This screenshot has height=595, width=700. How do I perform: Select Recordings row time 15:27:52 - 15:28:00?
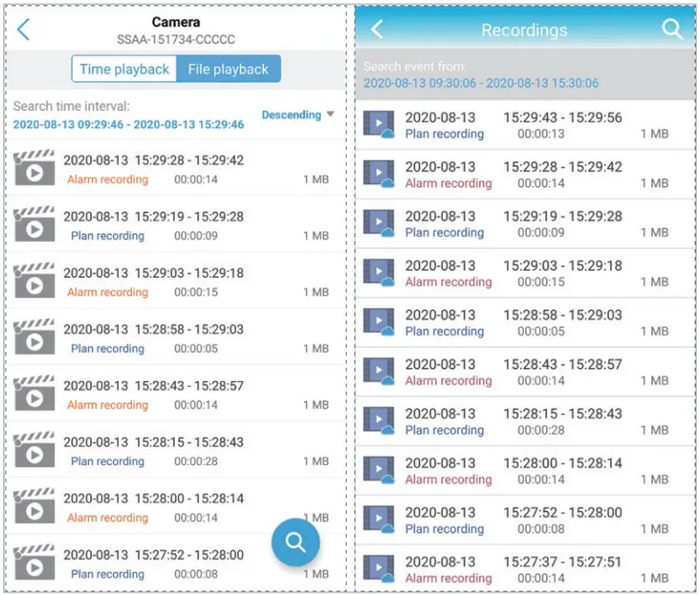click(563, 513)
